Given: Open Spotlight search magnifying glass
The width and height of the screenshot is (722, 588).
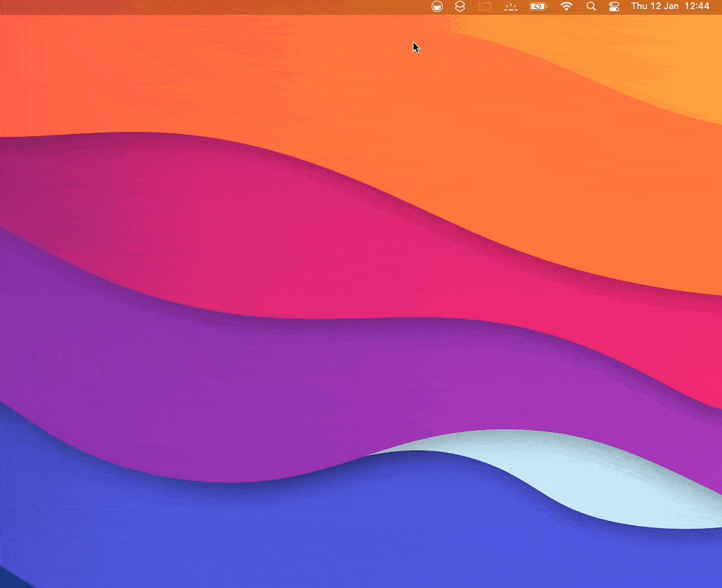Looking at the screenshot, I should click(x=592, y=6).
